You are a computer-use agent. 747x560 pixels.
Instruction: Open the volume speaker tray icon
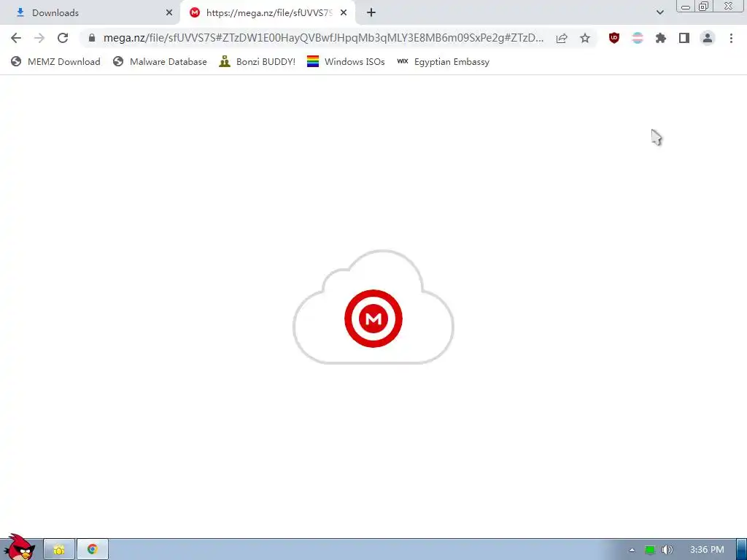(x=667, y=550)
